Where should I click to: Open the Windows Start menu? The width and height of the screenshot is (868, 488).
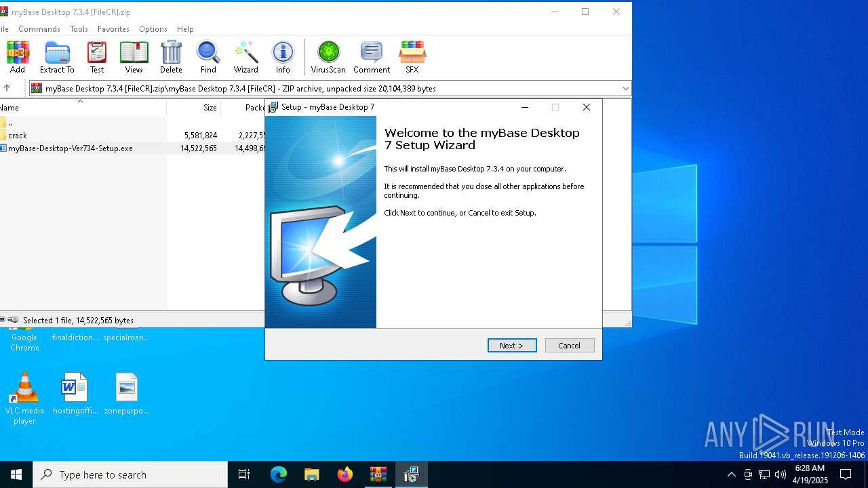point(16,474)
